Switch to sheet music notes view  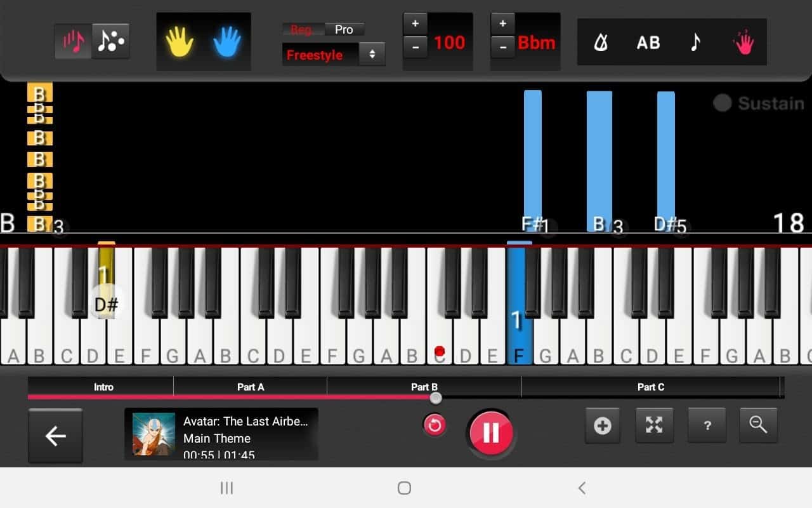pos(111,42)
